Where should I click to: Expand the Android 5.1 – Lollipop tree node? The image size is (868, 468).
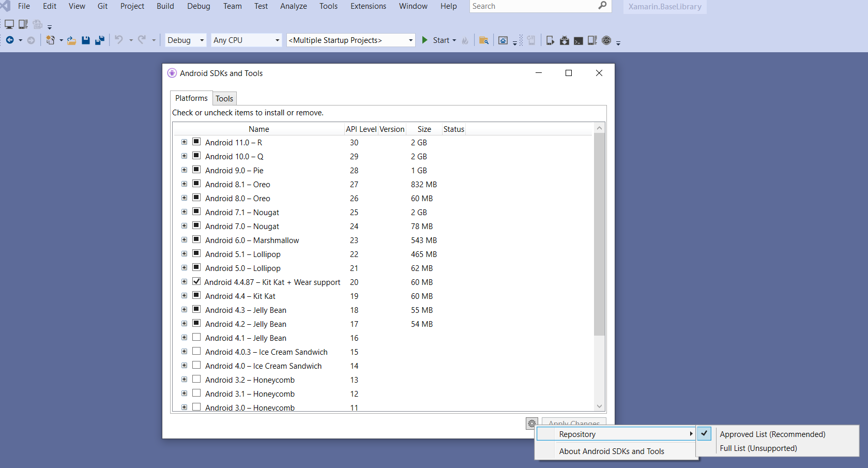(x=184, y=253)
